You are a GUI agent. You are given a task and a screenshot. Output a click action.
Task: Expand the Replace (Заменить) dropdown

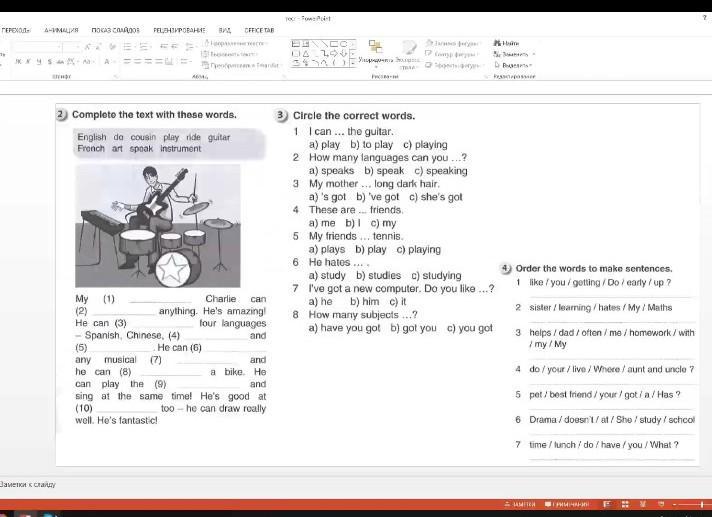534,54
